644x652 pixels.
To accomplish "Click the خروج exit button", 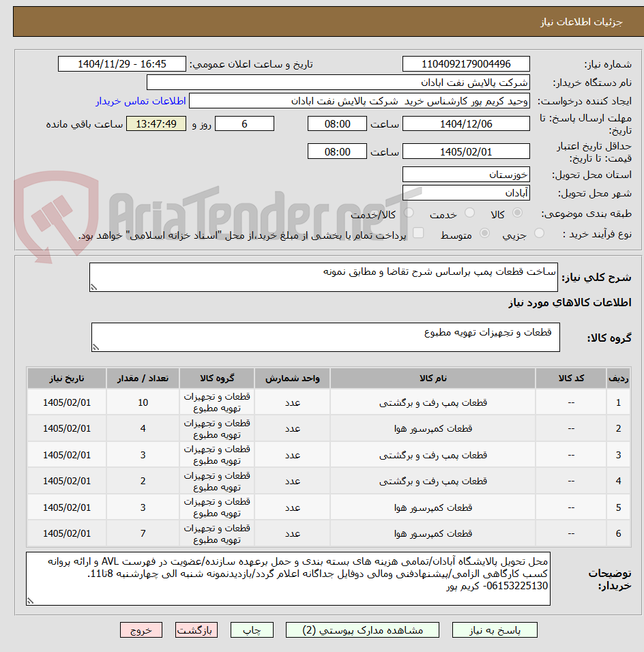I will tap(141, 630).
